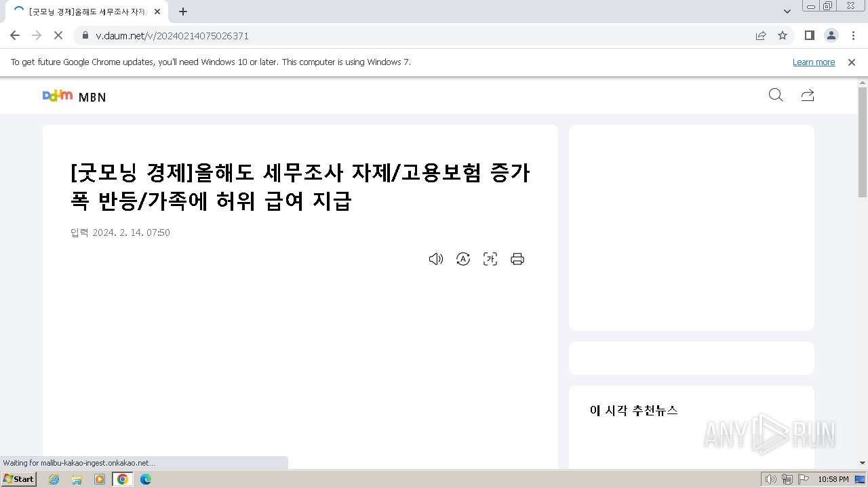
Task: Open the Chrome three-dot menu
Action: pos(853,35)
